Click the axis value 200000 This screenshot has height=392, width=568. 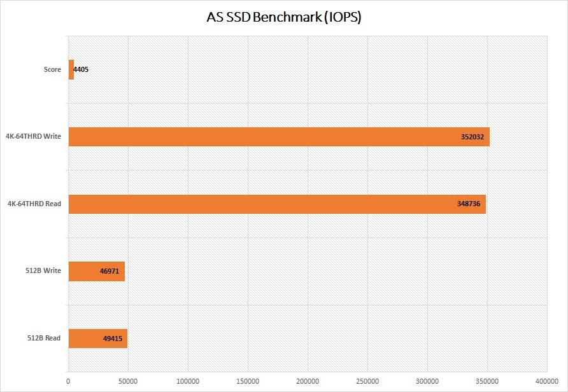[x=308, y=382]
